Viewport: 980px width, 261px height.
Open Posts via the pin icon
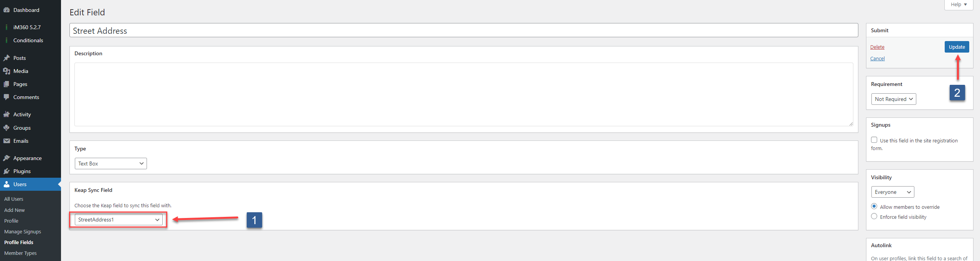click(7, 58)
